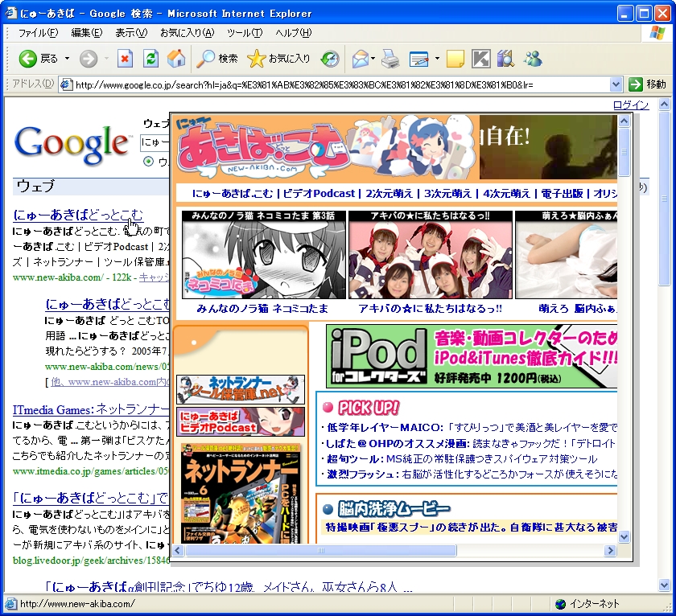This screenshot has height=616, width=676.
Task: Click the Edit page toolbar icon
Action: (x=418, y=59)
